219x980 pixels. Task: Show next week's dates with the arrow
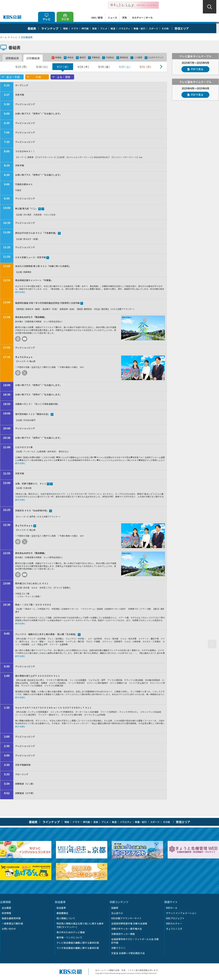tap(161, 67)
